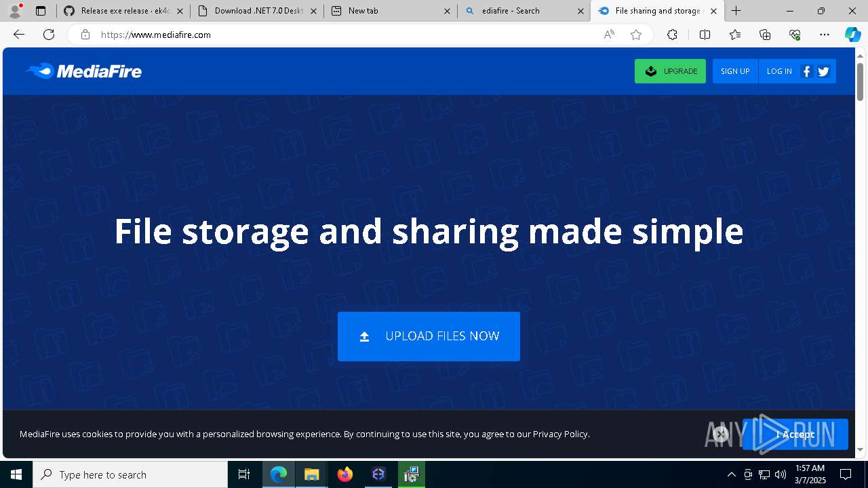868x488 pixels.
Task: Close the ediafire Search tab
Action: pyautogui.click(x=580, y=11)
